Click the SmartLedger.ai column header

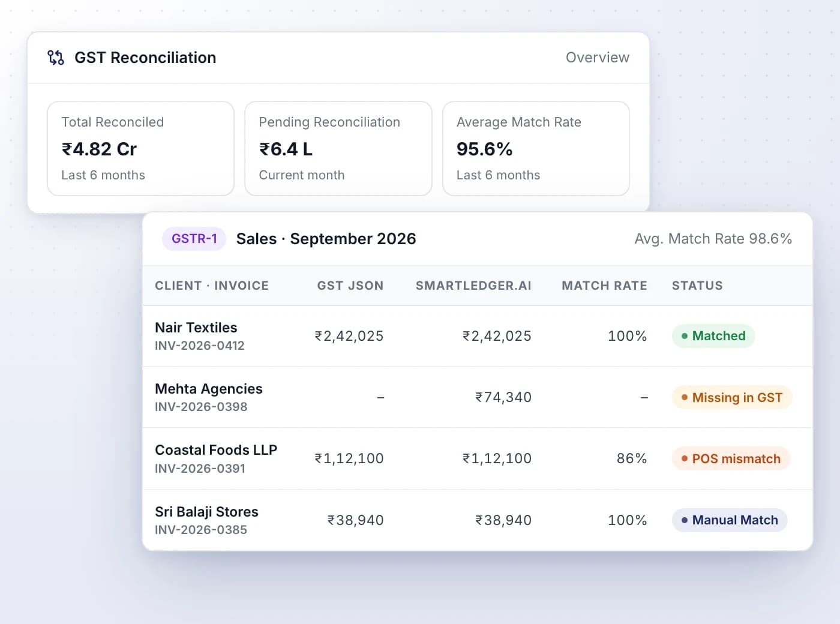[473, 286]
